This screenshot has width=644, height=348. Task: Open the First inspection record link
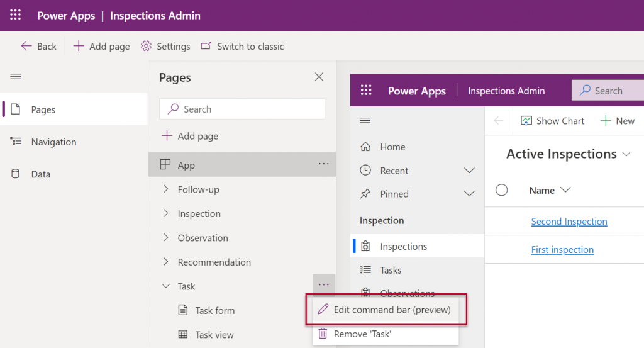562,250
